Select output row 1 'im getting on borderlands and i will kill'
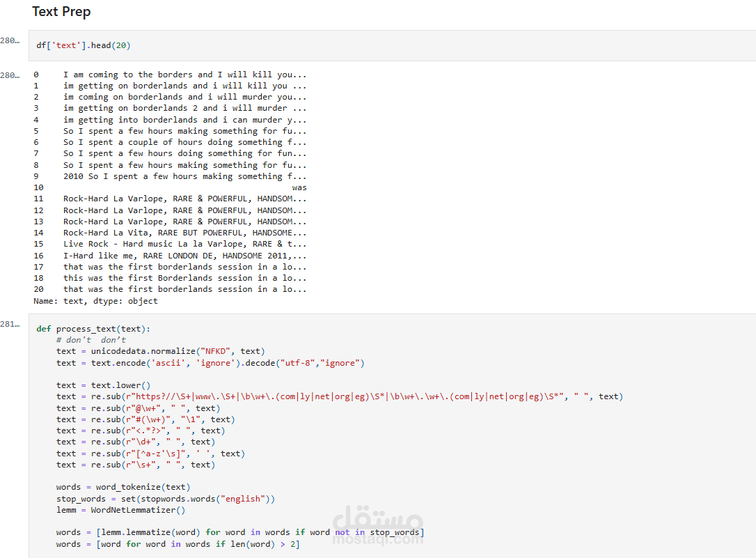This screenshot has width=756, height=558. (170, 86)
